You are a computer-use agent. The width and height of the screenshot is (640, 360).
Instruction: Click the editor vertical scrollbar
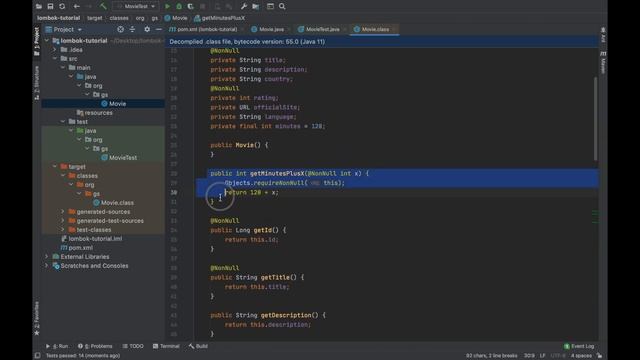tap(596, 118)
